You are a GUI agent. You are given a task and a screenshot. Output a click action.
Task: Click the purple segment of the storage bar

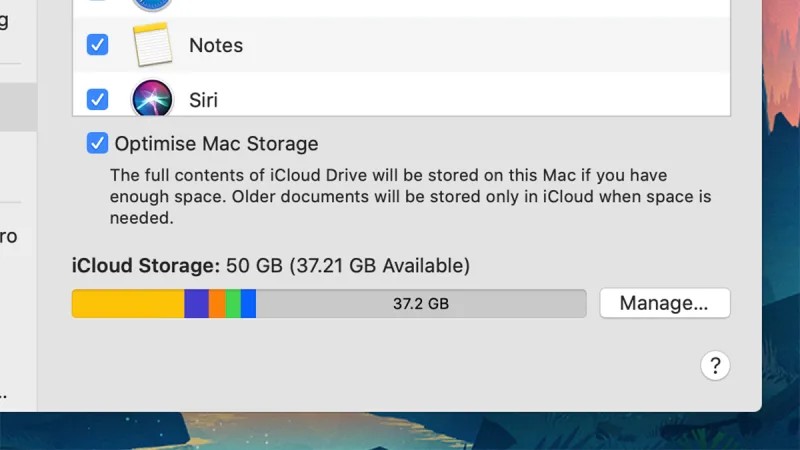point(196,304)
